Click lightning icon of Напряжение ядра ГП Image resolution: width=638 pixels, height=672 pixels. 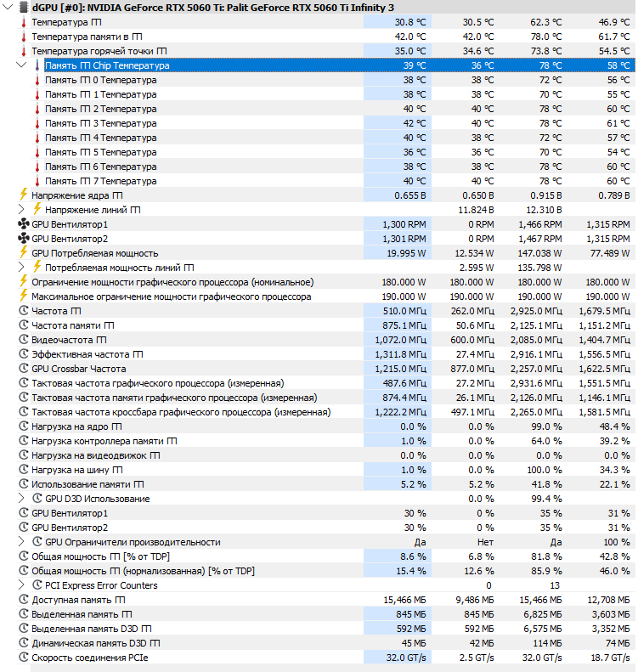tap(24, 195)
